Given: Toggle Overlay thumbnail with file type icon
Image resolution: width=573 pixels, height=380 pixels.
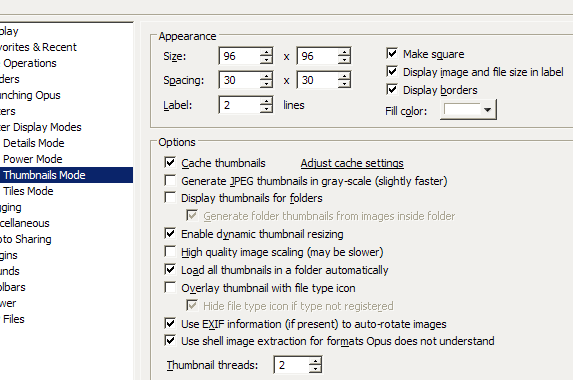Looking at the screenshot, I should [x=170, y=287].
